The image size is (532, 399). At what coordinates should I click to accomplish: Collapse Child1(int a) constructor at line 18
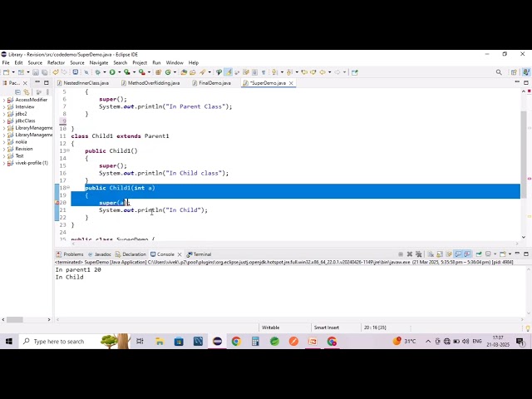68,187
